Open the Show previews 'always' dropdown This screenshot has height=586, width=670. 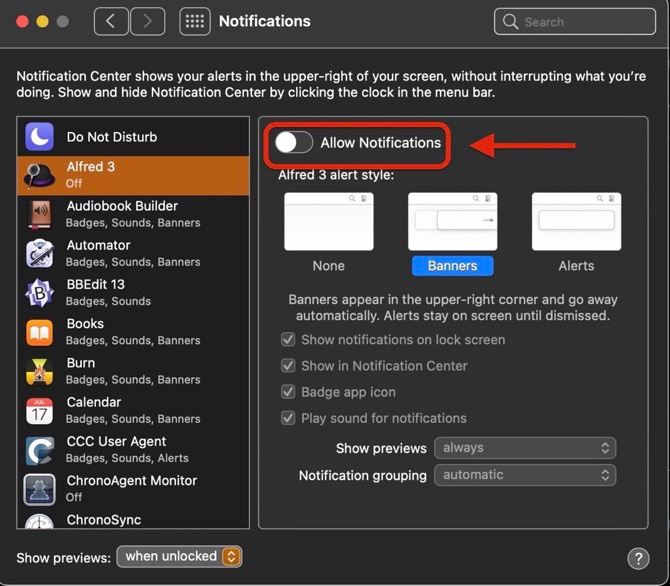[525, 448]
